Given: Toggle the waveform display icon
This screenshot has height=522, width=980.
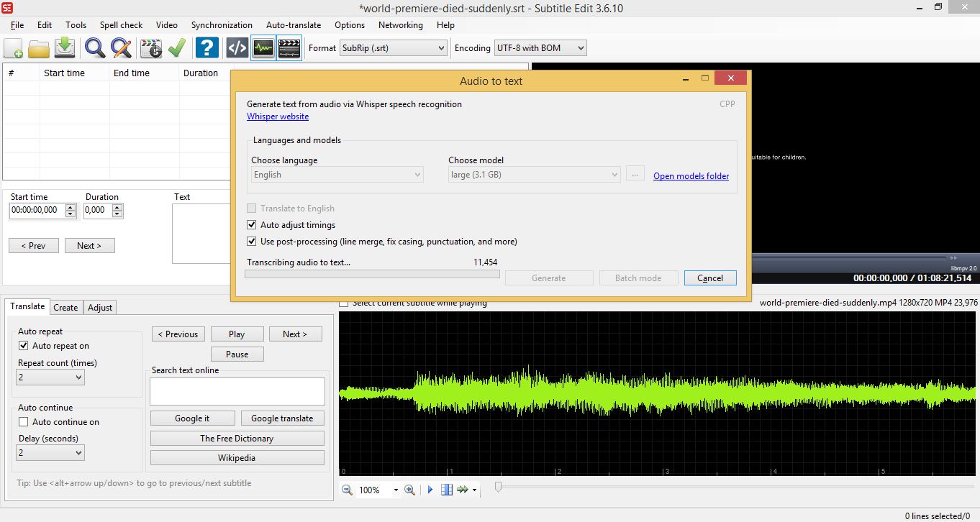Looking at the screenshot, I should coord(263,47).
